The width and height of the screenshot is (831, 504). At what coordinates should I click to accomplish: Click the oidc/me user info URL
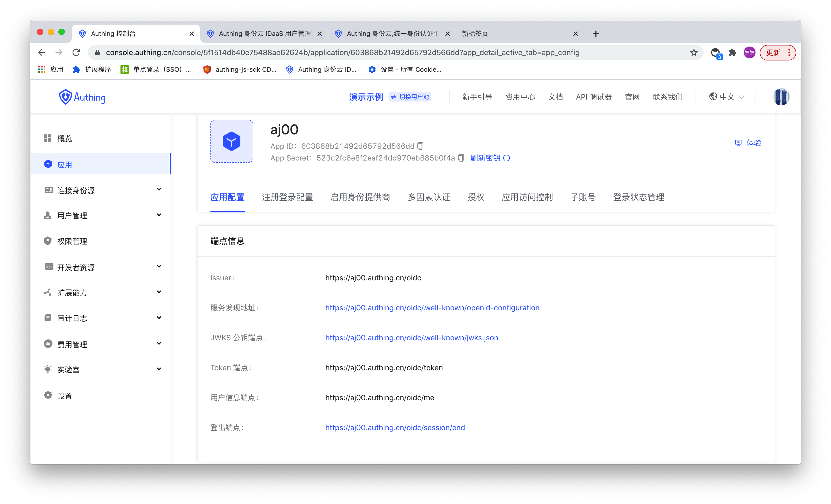(x=379, y=398)
